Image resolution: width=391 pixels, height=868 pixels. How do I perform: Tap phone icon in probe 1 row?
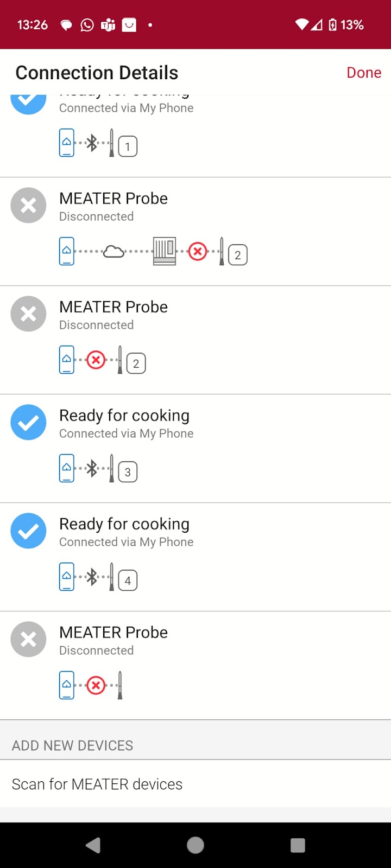click(x=67, y=143)
